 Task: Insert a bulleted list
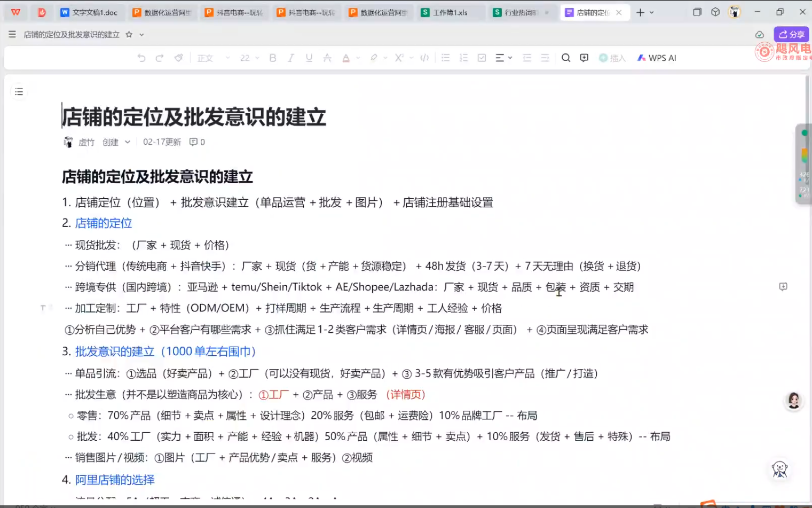click(445, 58)
